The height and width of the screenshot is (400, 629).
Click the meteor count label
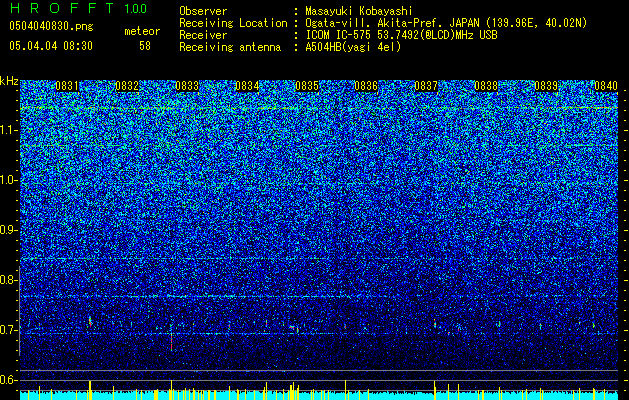click(x=142, y=31)
